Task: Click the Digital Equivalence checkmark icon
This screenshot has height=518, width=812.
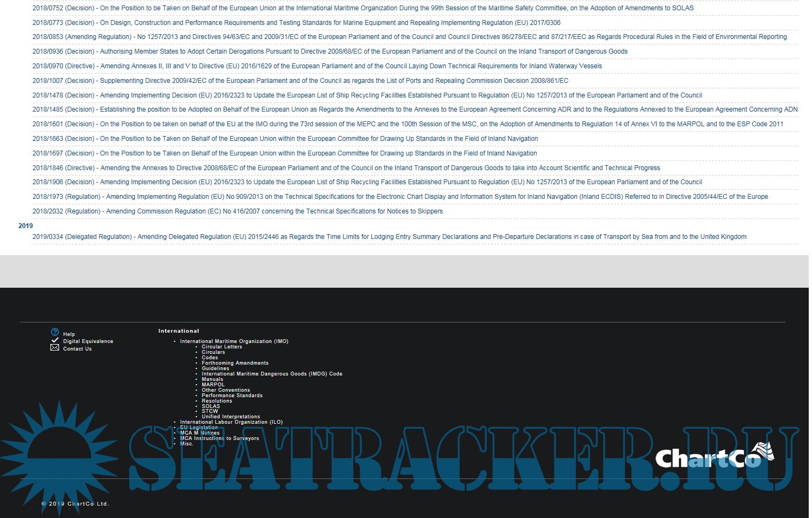Action: tap(55, 340)
